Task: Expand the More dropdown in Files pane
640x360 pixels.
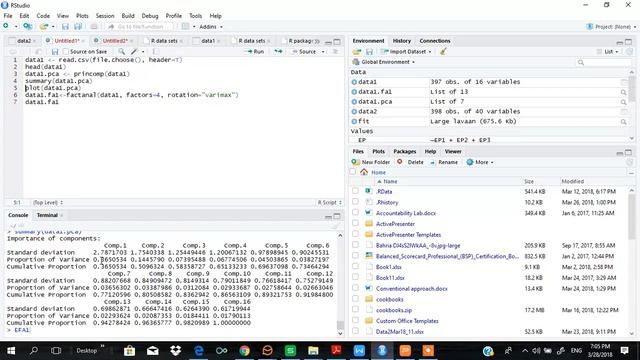Action: (480, 162)
